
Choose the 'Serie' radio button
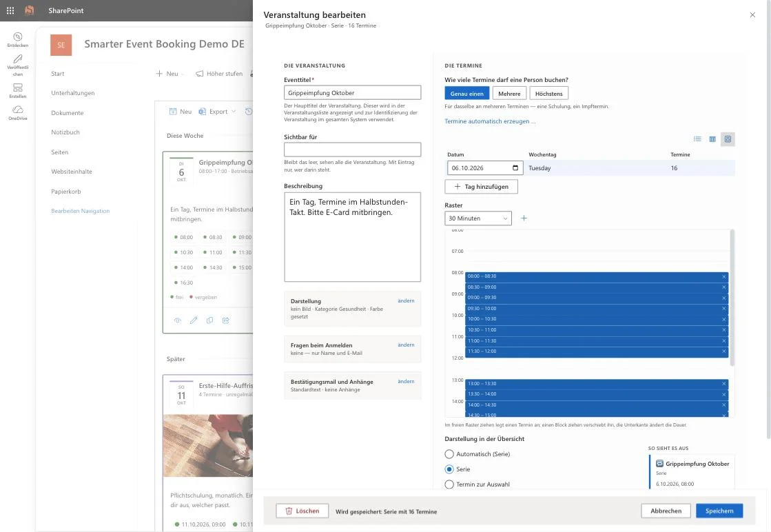[449, 469]
